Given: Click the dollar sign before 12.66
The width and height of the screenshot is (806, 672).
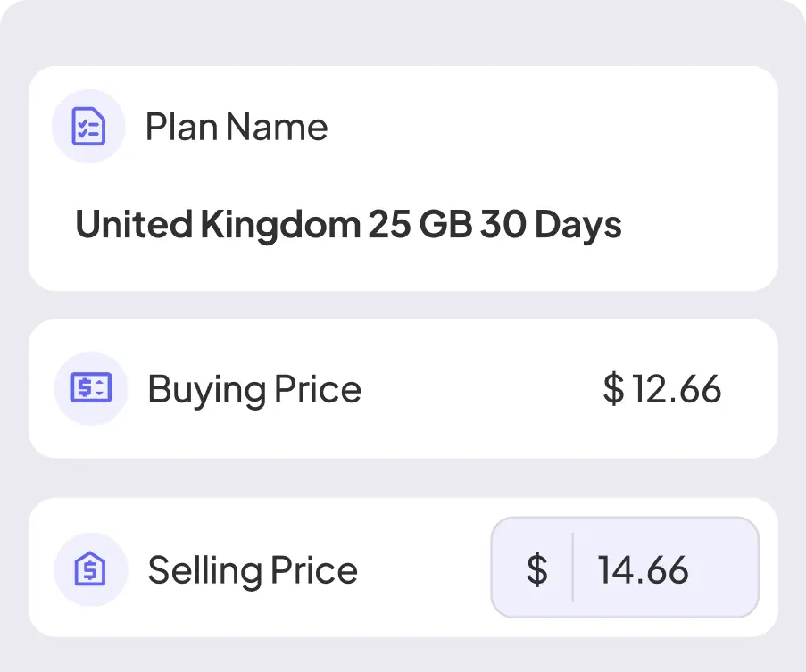Looking at the screenshot, I should [x=613, y=389].
